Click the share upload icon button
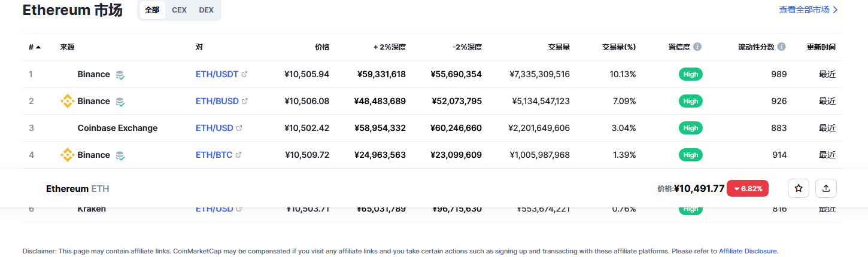 pos(826,188)
